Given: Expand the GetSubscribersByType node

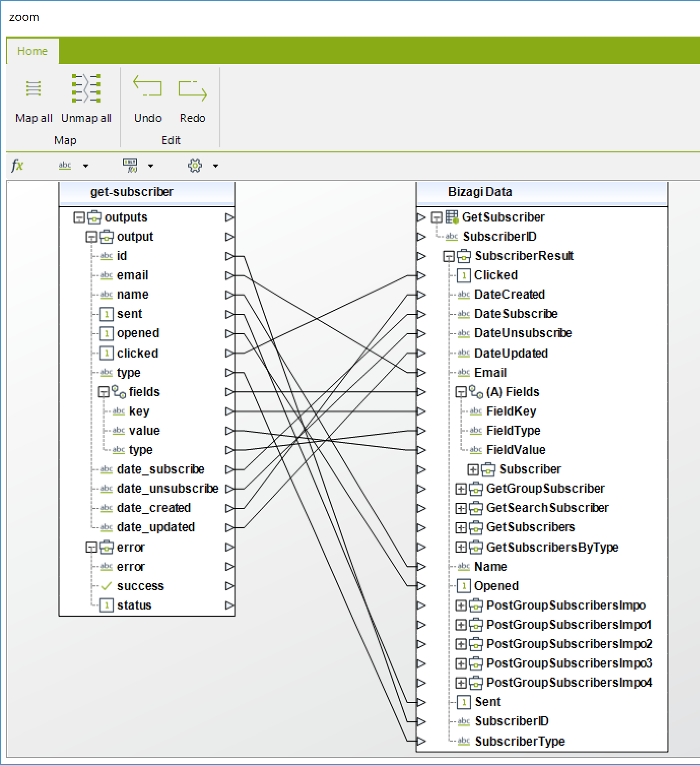Looking at the screenshot, I should (461, 548).
